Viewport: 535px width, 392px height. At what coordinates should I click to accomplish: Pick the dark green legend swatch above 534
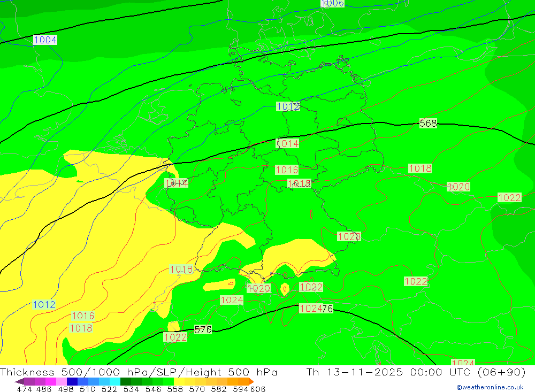click(126, 381)
